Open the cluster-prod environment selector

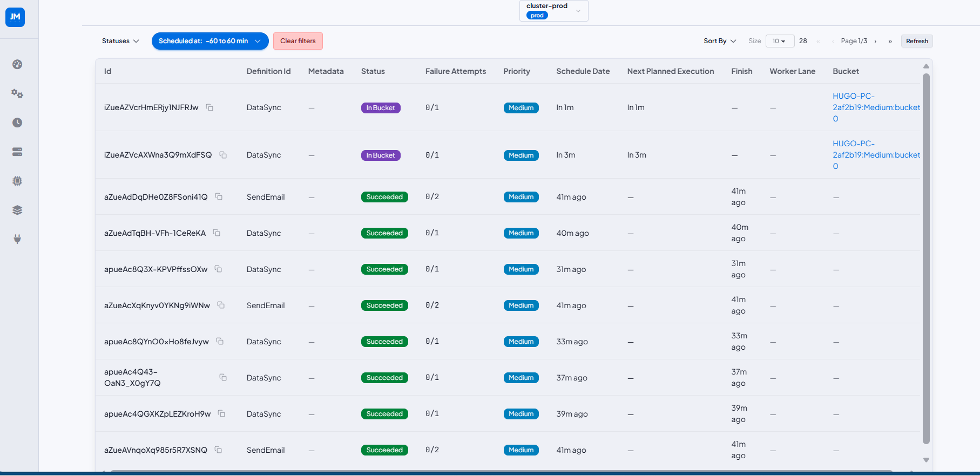pos(553,11)
